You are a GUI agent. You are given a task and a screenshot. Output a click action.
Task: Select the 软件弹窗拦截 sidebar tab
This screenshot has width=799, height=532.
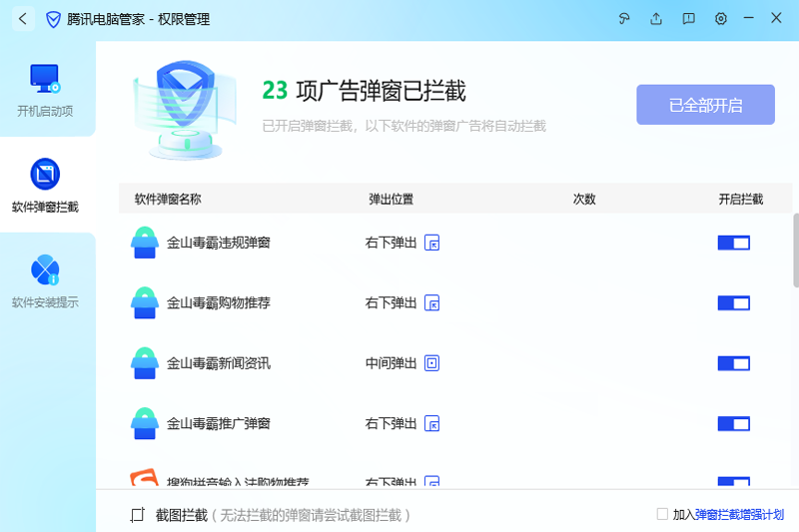pos(46,185)
